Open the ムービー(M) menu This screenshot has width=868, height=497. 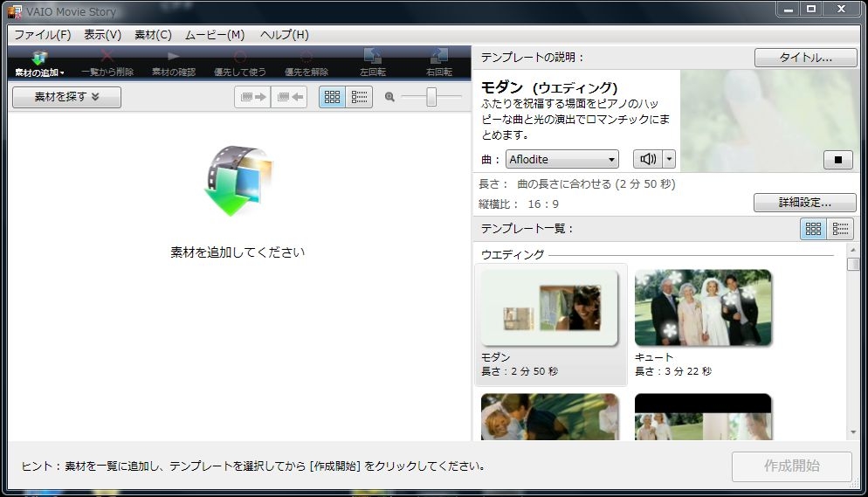215,34
